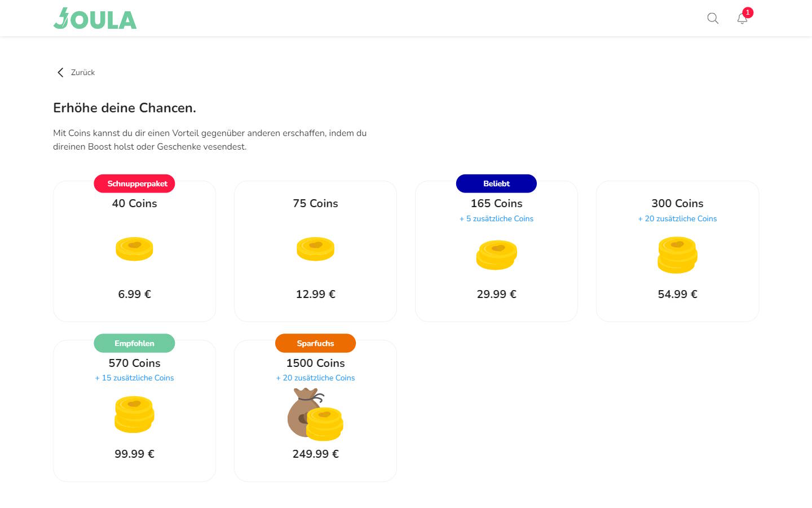Click the coin stack icon on 570 Coins card
This screenshot has width=812, height=508.
[134, 414]
